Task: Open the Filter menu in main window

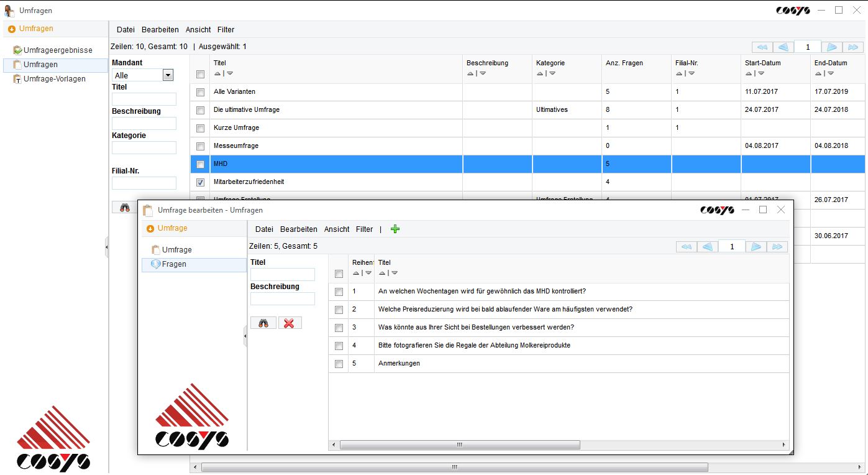Action: [x=226, y=30]
